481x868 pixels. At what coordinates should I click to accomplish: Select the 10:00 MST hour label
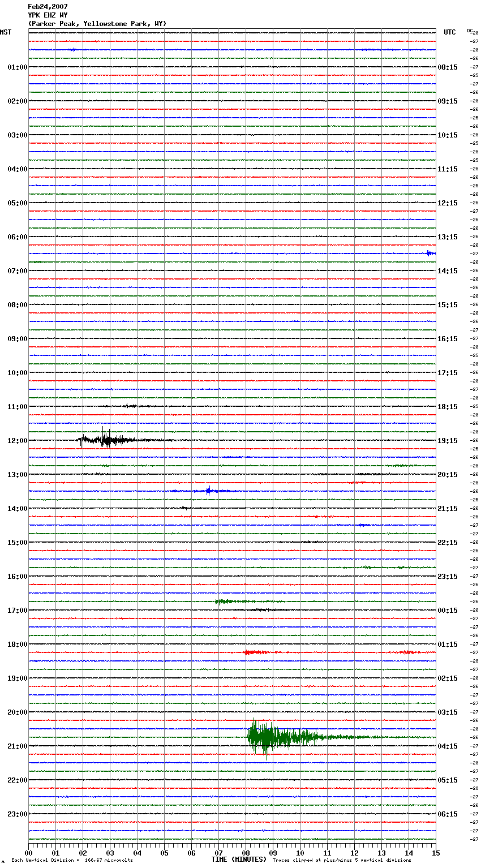tap(18, 373)
